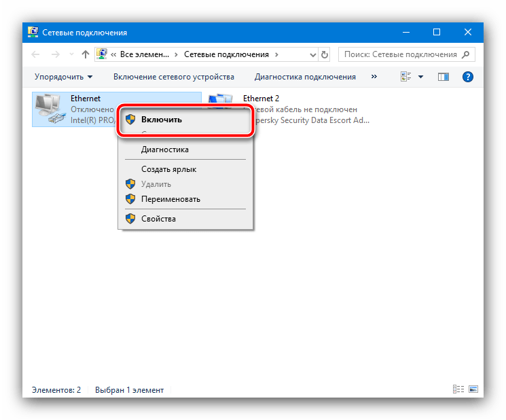The image size is (506, 420).
Task: Click 'Включение сетевого устройства' toolbar command
Action: click(x=174, y=77)
